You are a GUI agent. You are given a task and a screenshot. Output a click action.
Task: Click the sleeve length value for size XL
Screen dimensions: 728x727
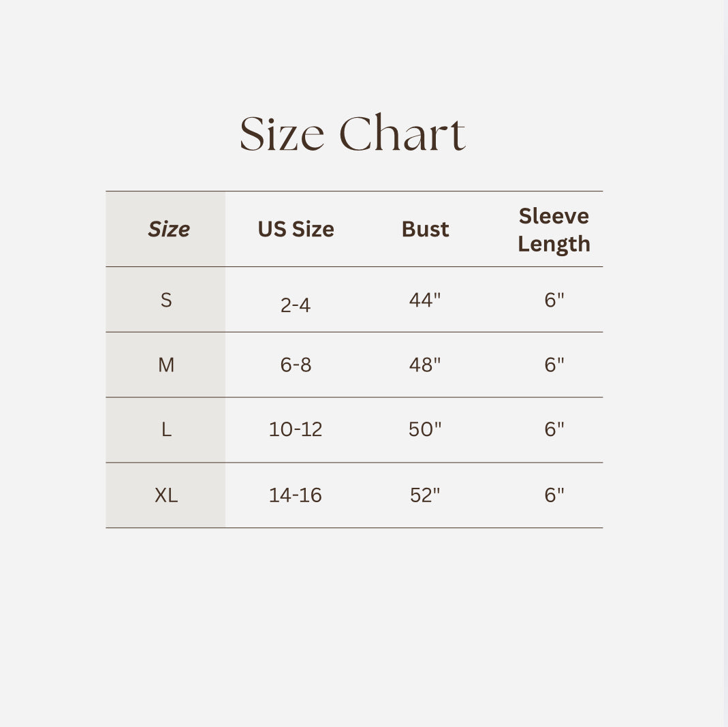coord(554,495)
